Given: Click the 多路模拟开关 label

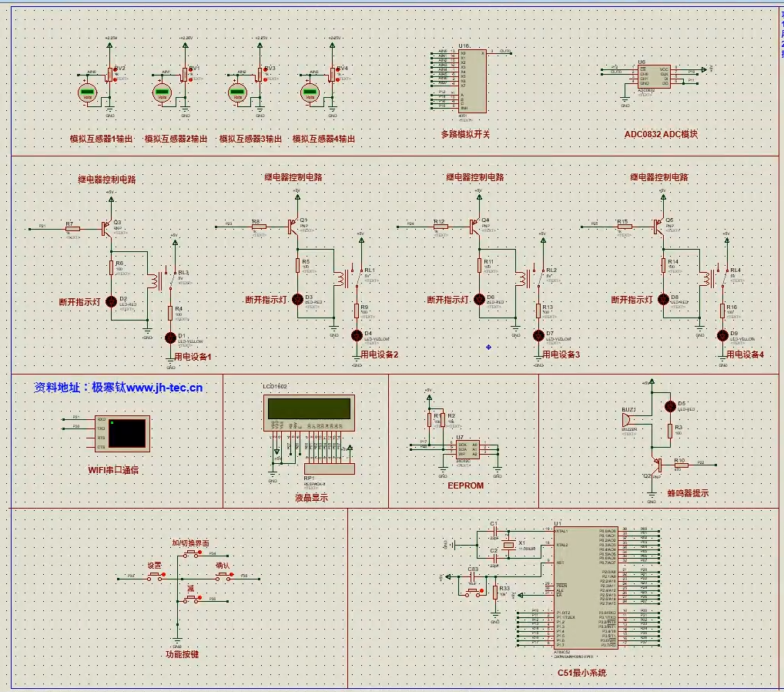Looking at the screenshot, I should [x=465, y=134].
